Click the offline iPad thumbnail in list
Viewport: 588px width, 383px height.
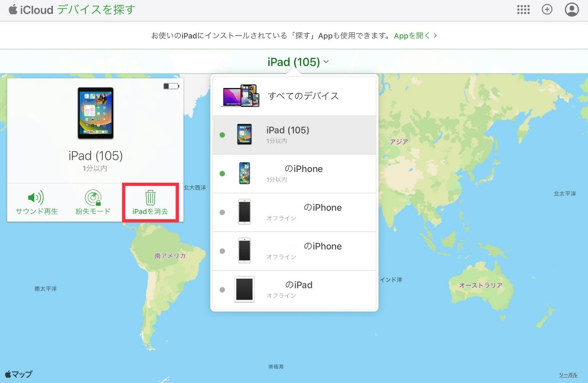(244, 289)
